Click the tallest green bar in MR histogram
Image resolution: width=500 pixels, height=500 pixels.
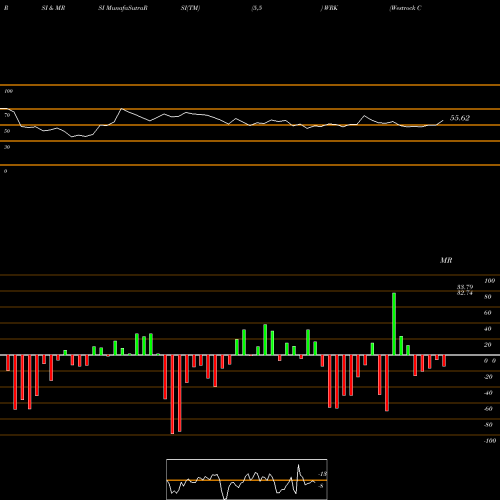(x=394, y=324)
